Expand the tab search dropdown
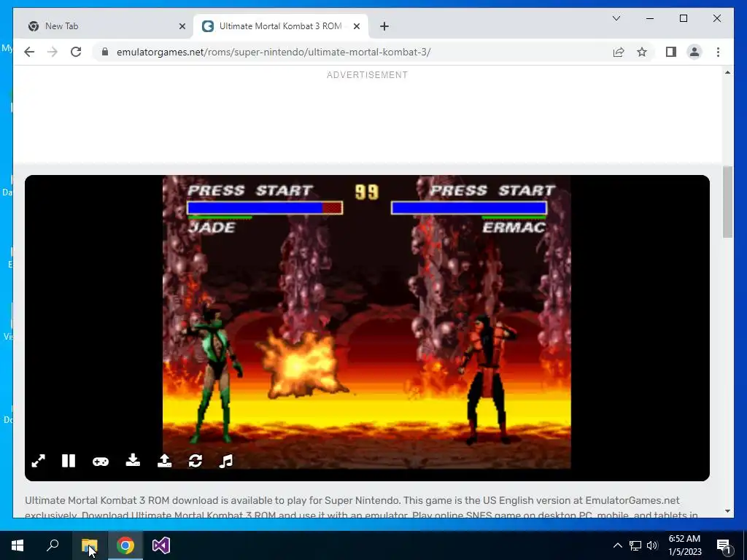This screenshot has width=747, height=560. [x=616, y=18]
